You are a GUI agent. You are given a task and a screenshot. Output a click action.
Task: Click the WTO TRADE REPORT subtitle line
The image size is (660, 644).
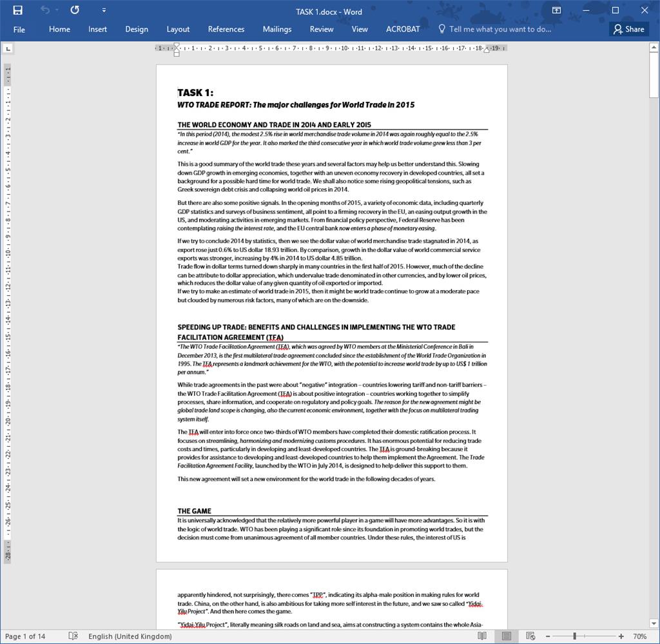pos(296,105)
